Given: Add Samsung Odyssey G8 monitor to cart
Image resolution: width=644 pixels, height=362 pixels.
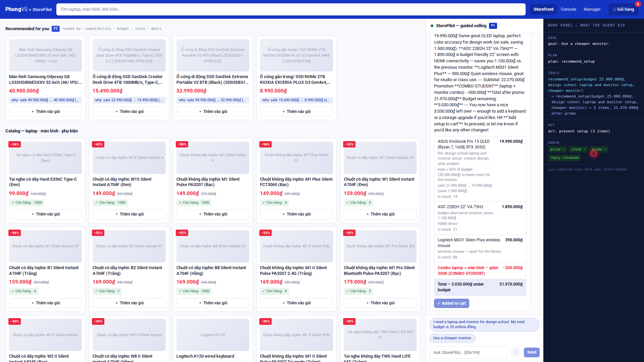Looking at the screenshot, I should click(x=45, y=112).
